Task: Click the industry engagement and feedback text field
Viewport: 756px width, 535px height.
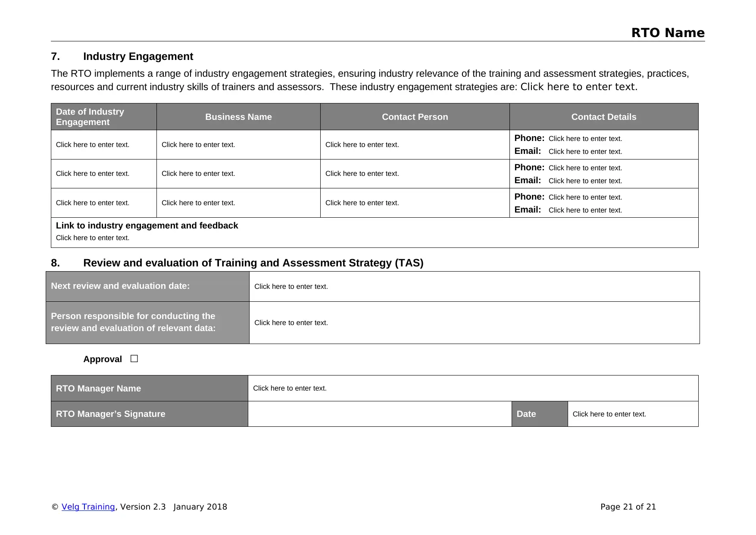Action: (93, 238)
